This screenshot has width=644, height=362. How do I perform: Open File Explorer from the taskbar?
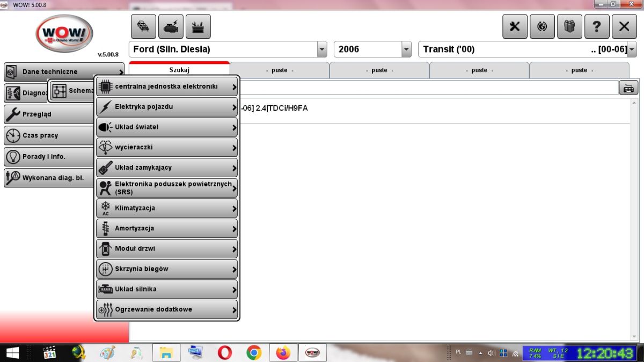click(166, 353)
